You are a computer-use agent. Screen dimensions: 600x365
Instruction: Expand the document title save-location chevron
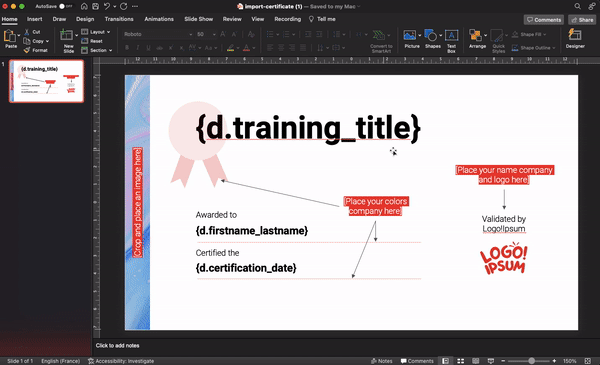click(x=359, y=7)
